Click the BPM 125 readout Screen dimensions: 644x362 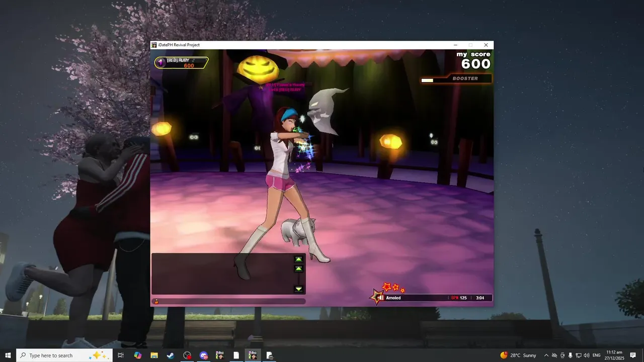tap(459, 298)
